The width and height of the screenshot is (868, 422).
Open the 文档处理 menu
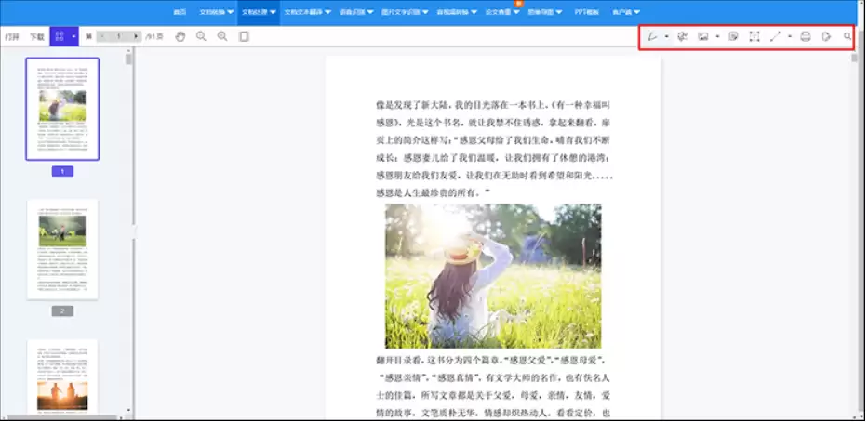tap(258, 13)
